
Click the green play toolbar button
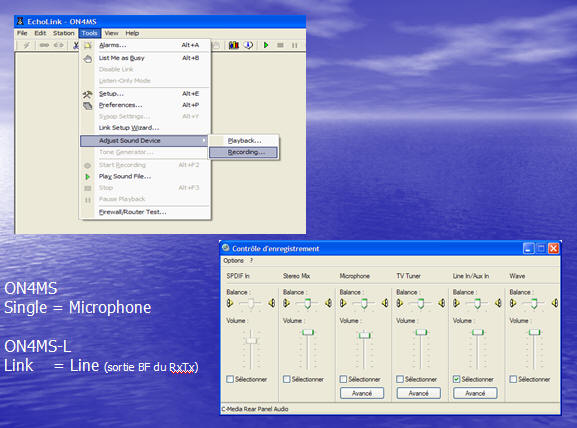(x=266, y=45)
